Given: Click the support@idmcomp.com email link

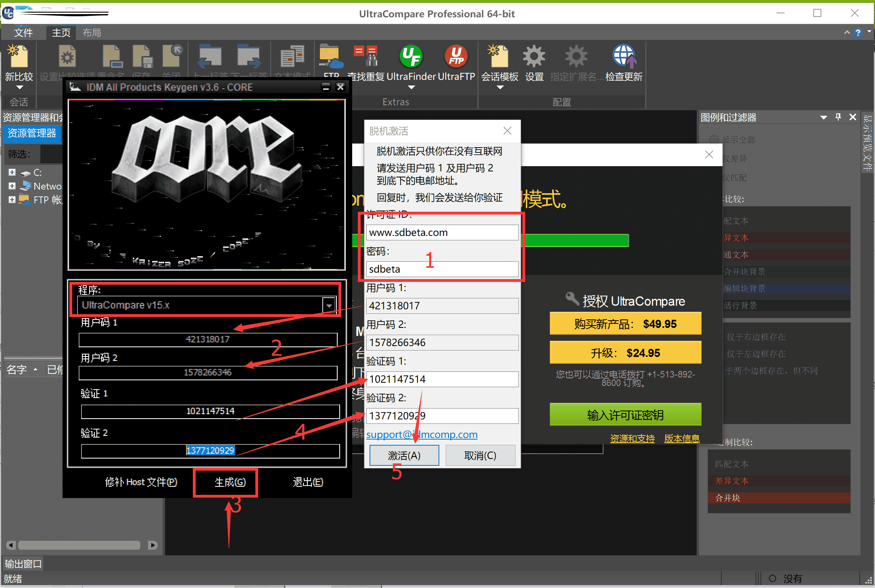Looking at the screenshot, I should tap(422, 434).
